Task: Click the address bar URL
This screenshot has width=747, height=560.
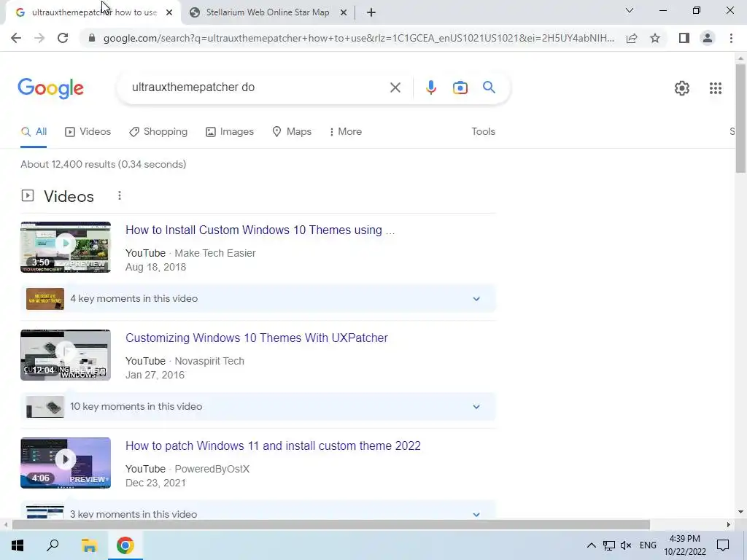Action: (x=359, y=38)
